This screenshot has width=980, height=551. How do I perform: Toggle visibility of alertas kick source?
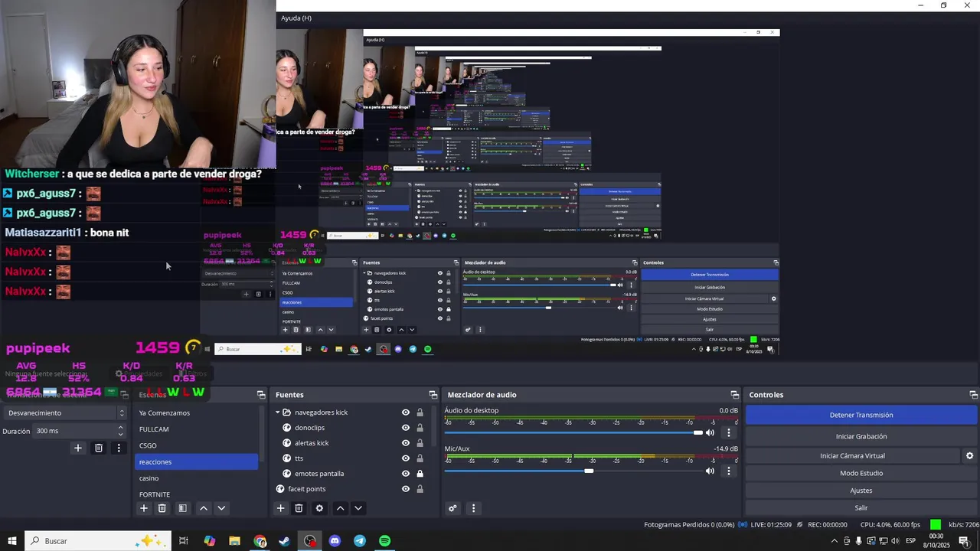point(406,443)
